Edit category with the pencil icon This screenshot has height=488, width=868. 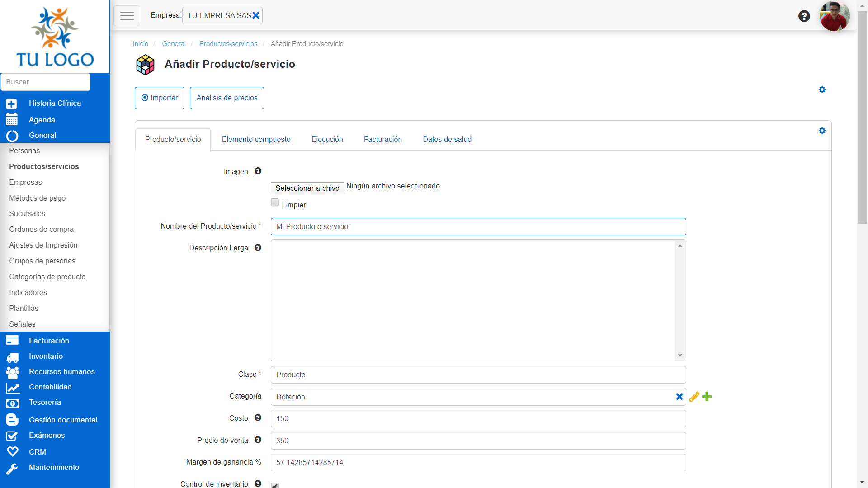click(x=694, y=397)
